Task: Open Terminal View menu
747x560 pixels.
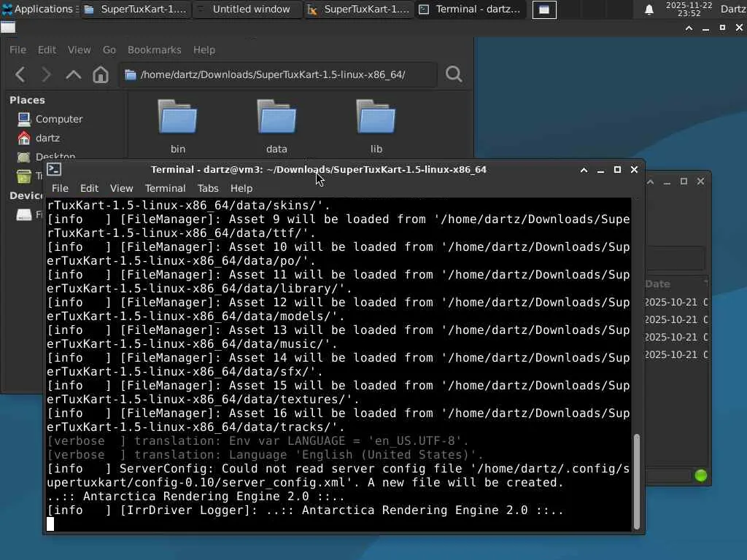Action: tap(122, 189)
